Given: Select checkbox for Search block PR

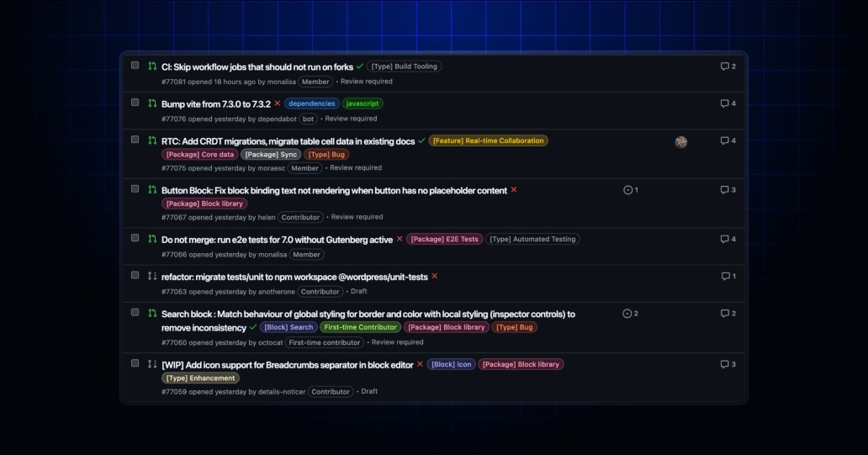Looking at the screenshot, I should 135,312.
